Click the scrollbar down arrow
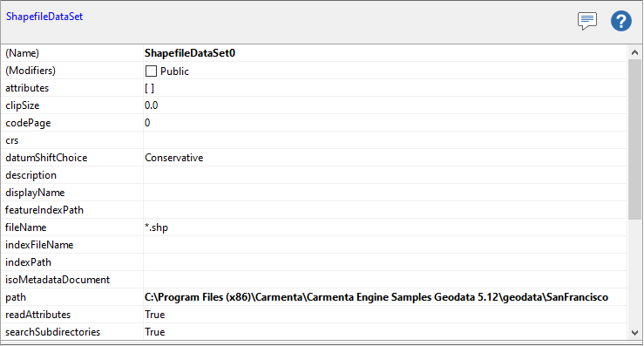The image size is (644, 346). pyautogui.click(x=634, y=332)
